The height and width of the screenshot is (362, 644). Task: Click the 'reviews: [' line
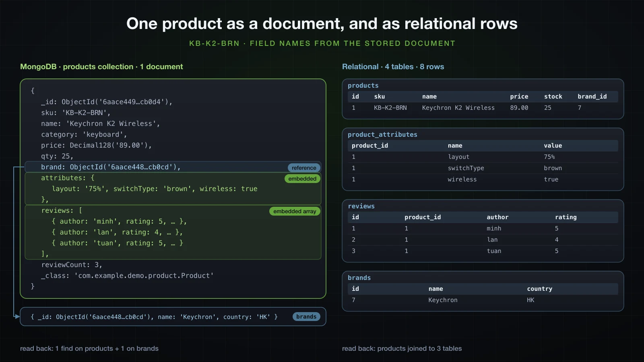pyautogui.click(x=62, y=210)
